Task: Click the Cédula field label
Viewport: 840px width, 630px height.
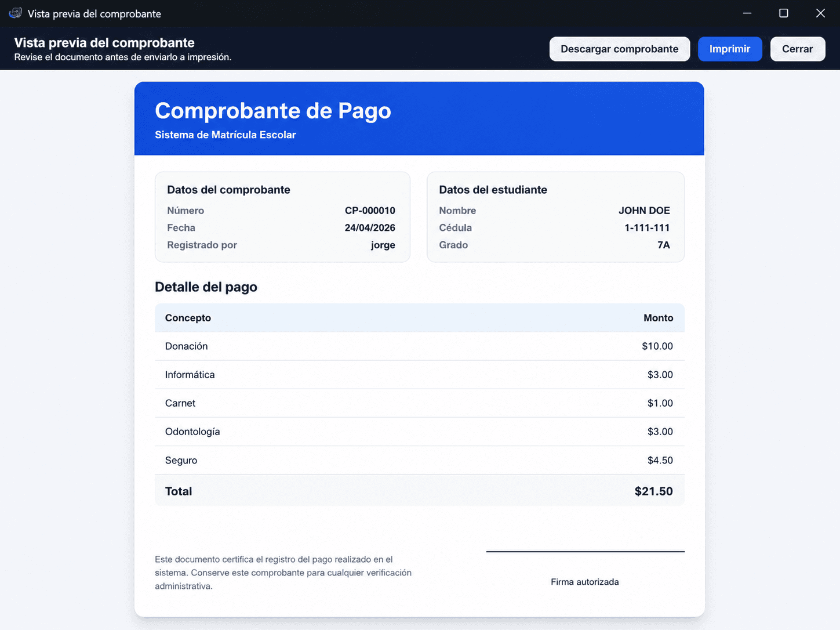Action: pyautogui.click(x=455, y=228)
